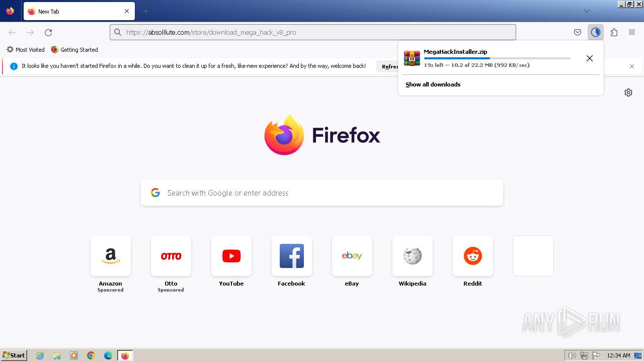
Task: Open the Facebook shortcut tile
Action: [292, 256]
